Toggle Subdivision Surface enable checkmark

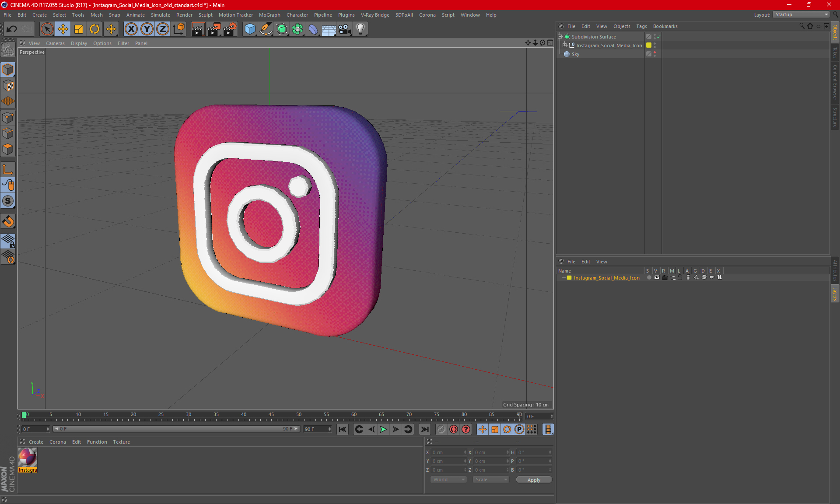(658, 37)
